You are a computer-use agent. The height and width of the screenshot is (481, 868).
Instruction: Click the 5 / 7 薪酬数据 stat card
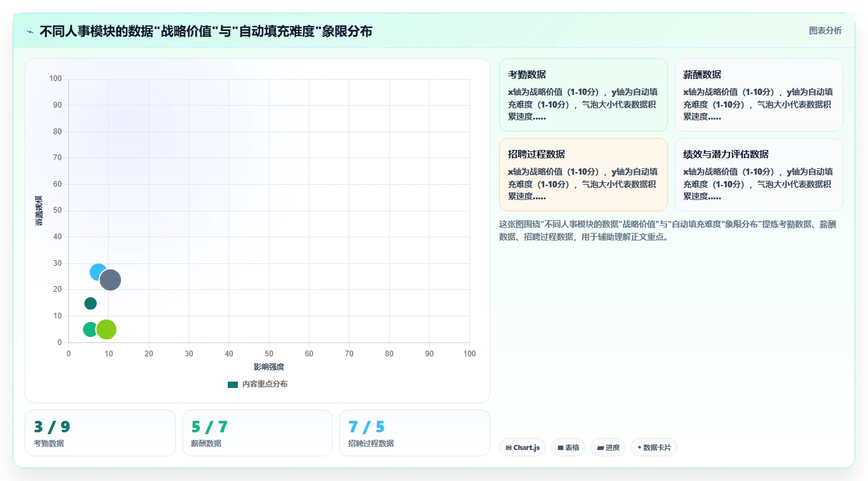[257, 433]
